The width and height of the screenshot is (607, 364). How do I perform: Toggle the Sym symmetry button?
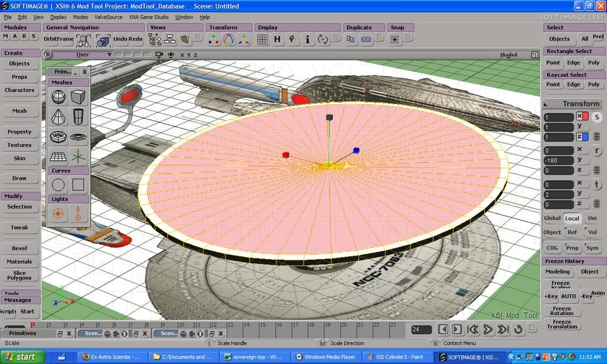pos(592,248)
